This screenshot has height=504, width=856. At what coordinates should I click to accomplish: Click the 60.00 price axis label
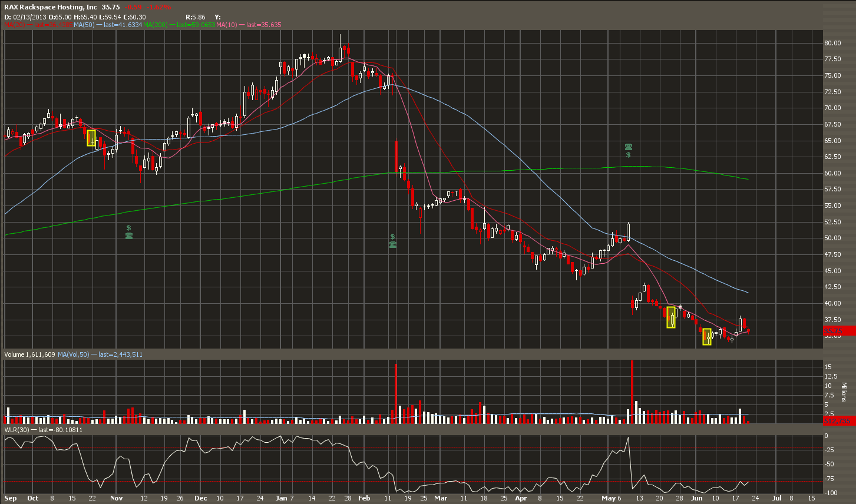pos(832,173)
